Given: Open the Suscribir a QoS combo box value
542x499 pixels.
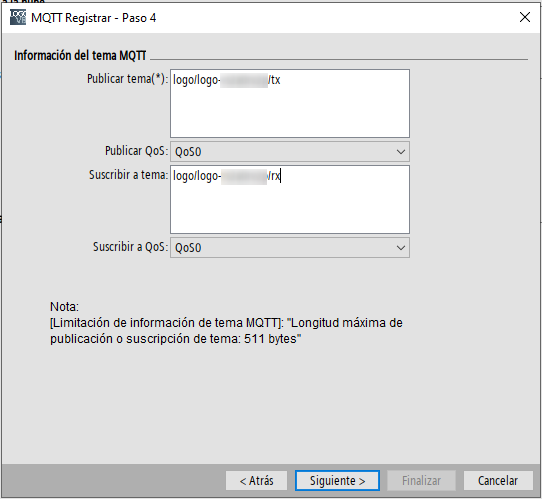Looking at the screenshot, I should tap(290, 247).
